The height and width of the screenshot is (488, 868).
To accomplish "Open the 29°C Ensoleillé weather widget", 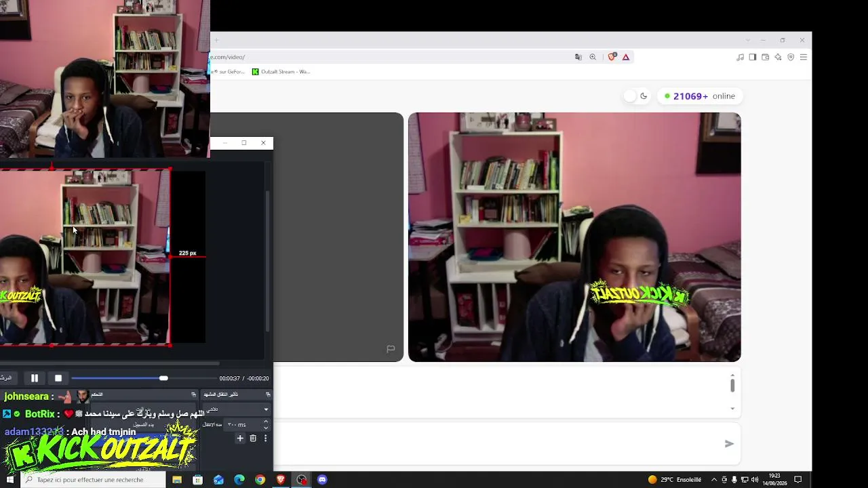I will [675, 480].
